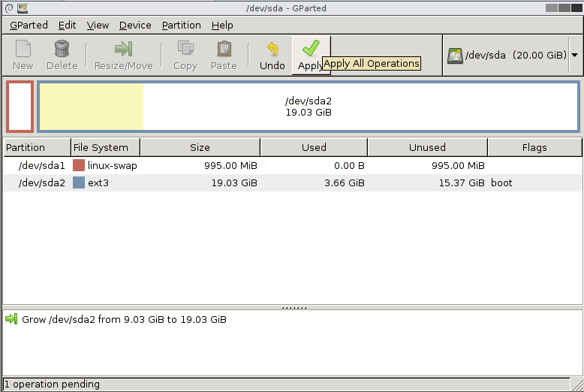Open the Partition menu
Image resolution: width=584 pixels, height=392 pixels.
tap(182, 26)
